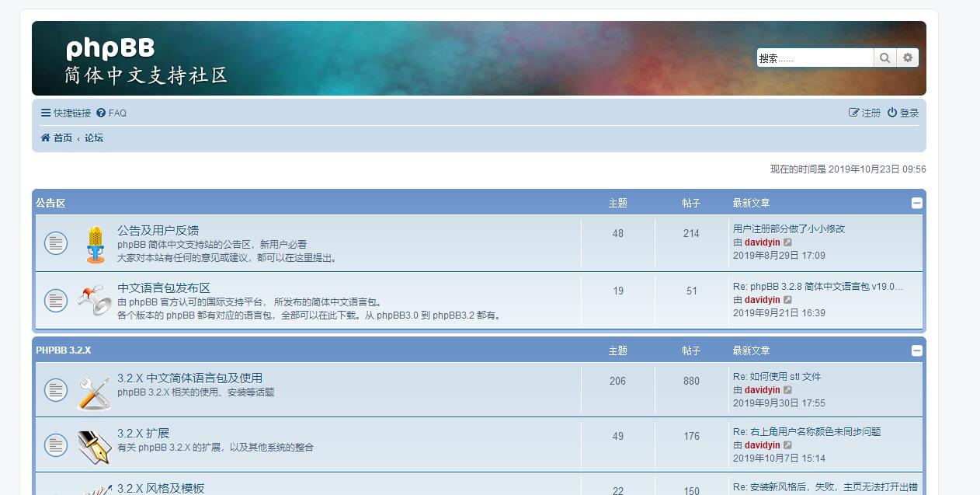This screenshot has width=980, height=495.
Task: Click read-status icon for 中文语言包发布区
Action: click(56, 301)
